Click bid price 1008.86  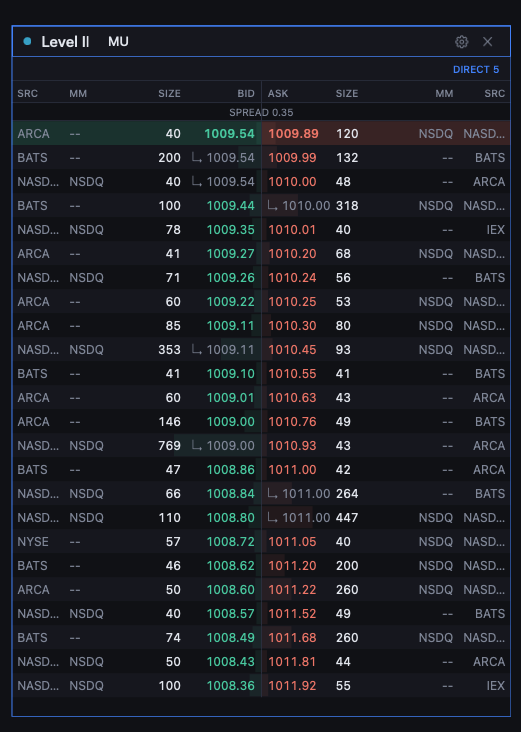pyautogui.click(x=231, y=470)
